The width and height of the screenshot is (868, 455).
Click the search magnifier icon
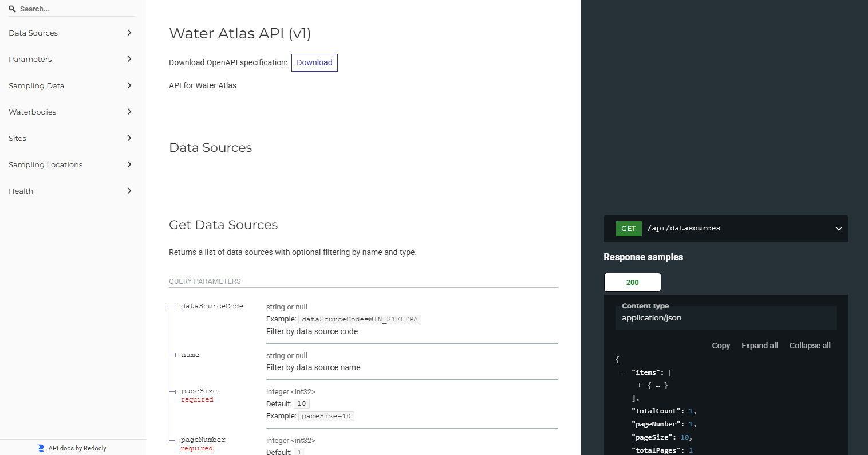coord(12,9)
